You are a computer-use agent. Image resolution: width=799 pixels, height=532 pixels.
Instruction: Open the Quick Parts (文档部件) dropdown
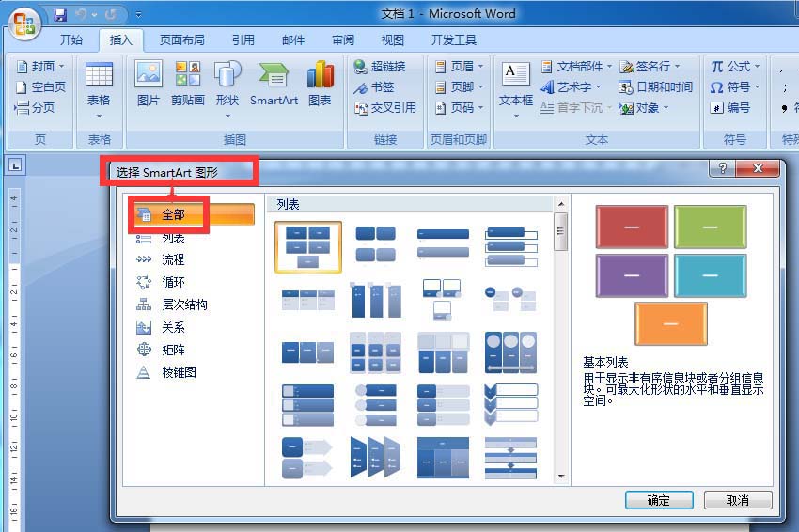coord(576,66)
